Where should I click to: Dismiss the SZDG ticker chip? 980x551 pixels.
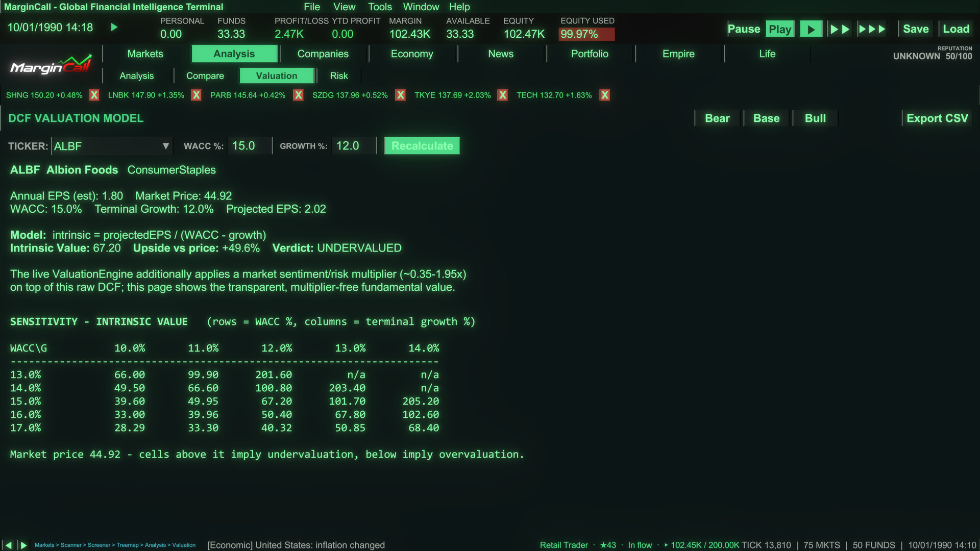(401, 95)
